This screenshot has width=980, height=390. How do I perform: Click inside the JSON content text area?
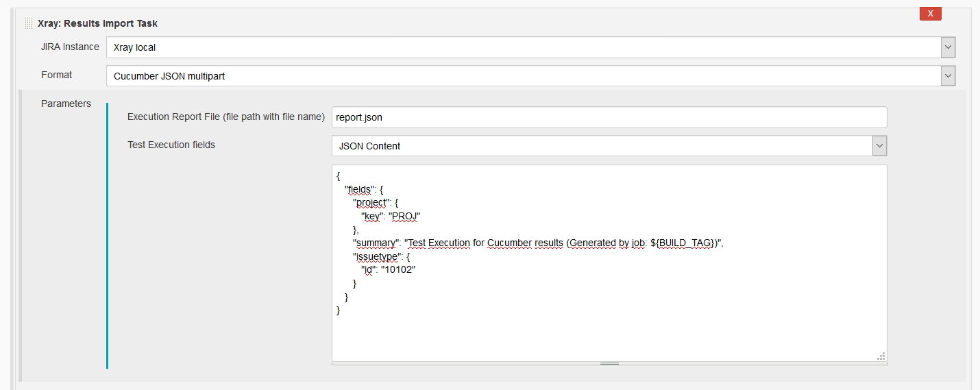[x=609, y=263]
